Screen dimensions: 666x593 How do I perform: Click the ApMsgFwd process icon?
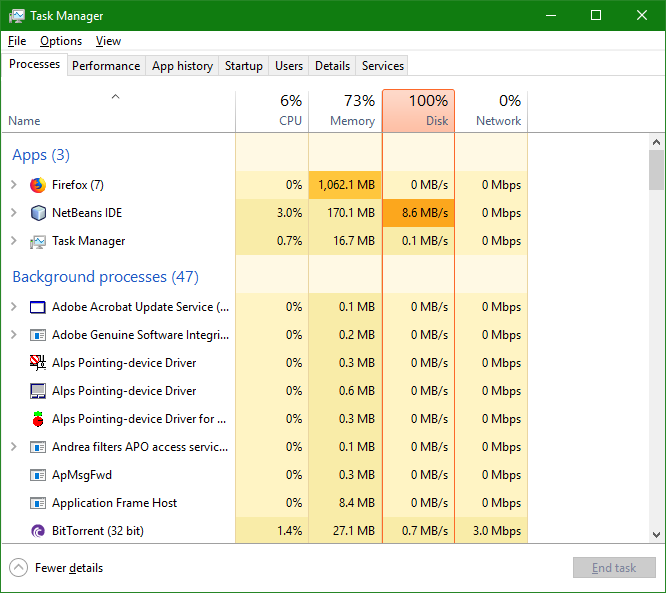38,475
